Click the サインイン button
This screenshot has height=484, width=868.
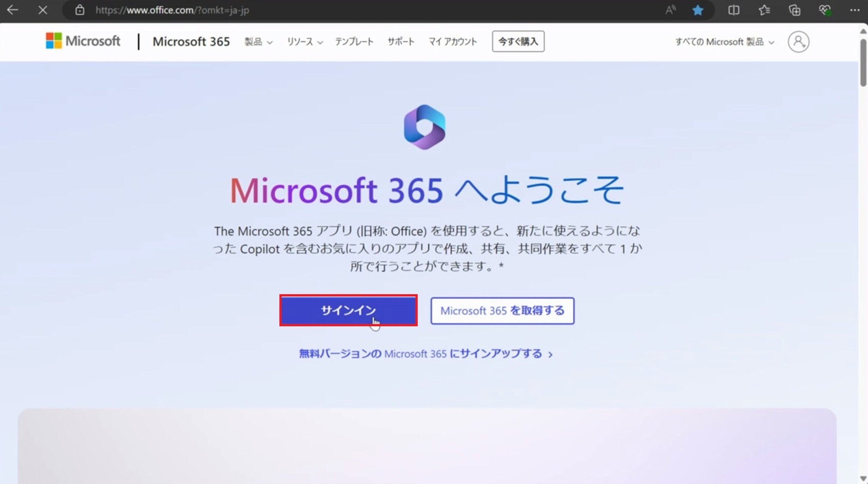[x=348, y=310]
